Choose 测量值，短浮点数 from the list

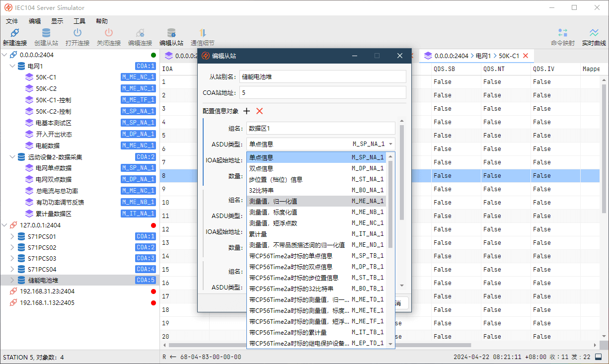(x=316, y=223)
